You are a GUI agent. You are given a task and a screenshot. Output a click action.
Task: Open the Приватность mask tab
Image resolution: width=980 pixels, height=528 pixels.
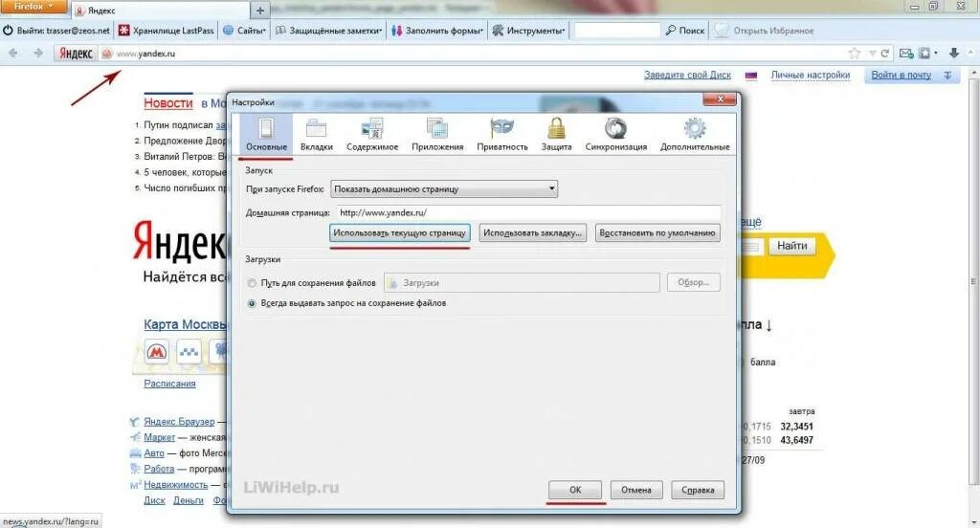[x=501, y=134]
